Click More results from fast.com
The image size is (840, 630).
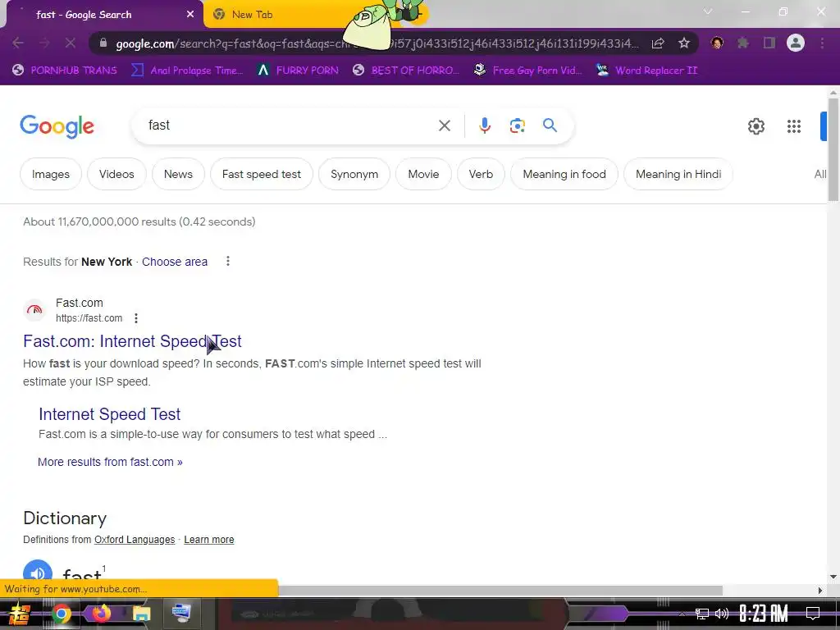point(110,462)
